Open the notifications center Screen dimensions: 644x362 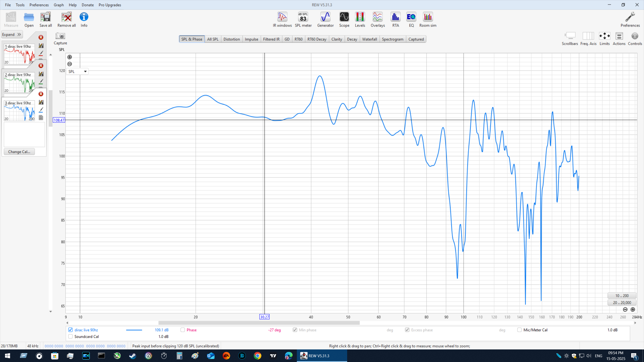[634, 356]
